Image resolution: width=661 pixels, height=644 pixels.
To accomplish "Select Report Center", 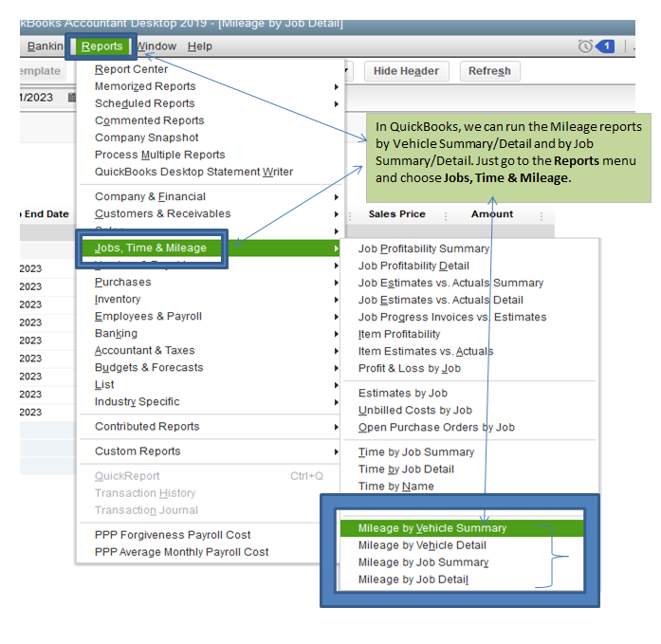I will click(x=210, y=69).
